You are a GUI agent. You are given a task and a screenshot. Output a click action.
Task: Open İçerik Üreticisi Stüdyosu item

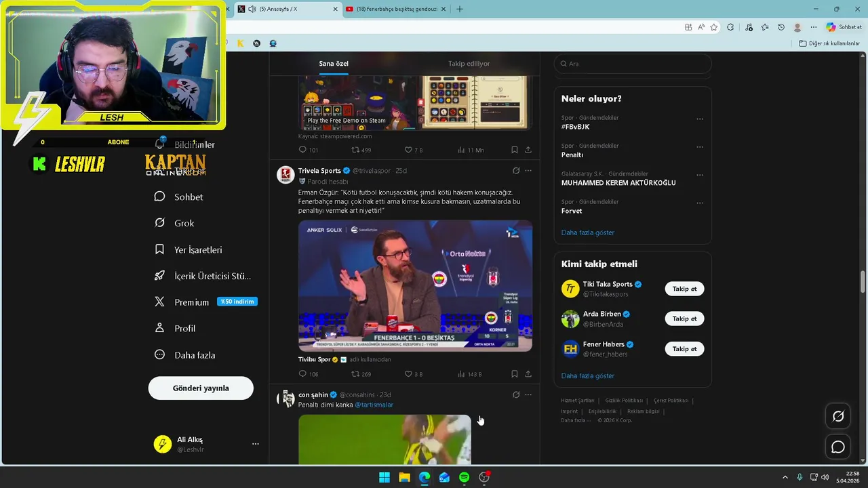[203, 276]
